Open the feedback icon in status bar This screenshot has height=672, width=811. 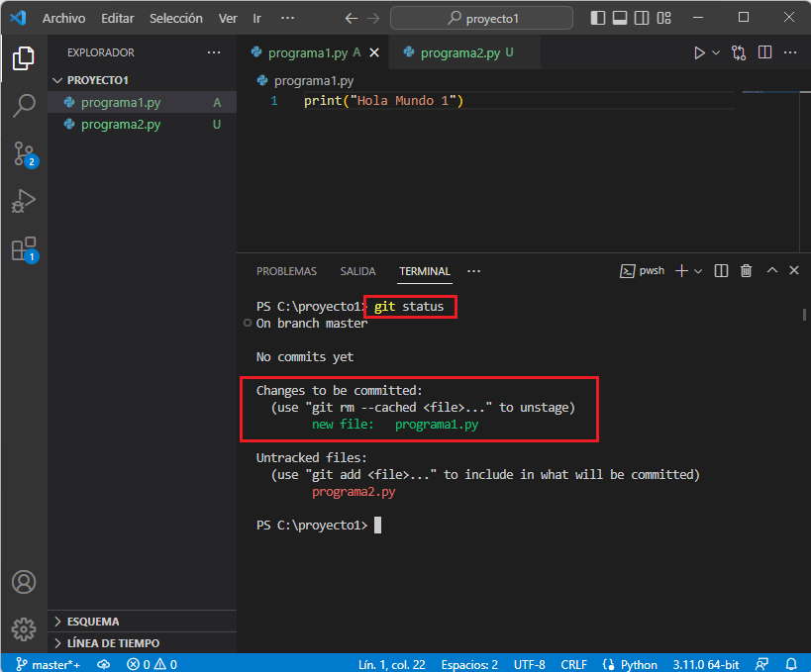pos(762,664)
